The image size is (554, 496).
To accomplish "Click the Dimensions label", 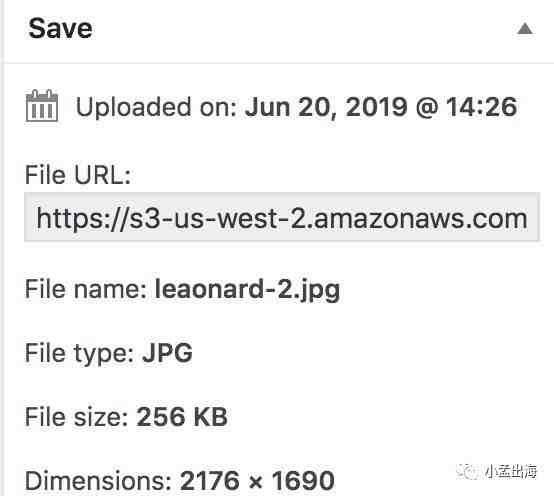I will [98, 481].
